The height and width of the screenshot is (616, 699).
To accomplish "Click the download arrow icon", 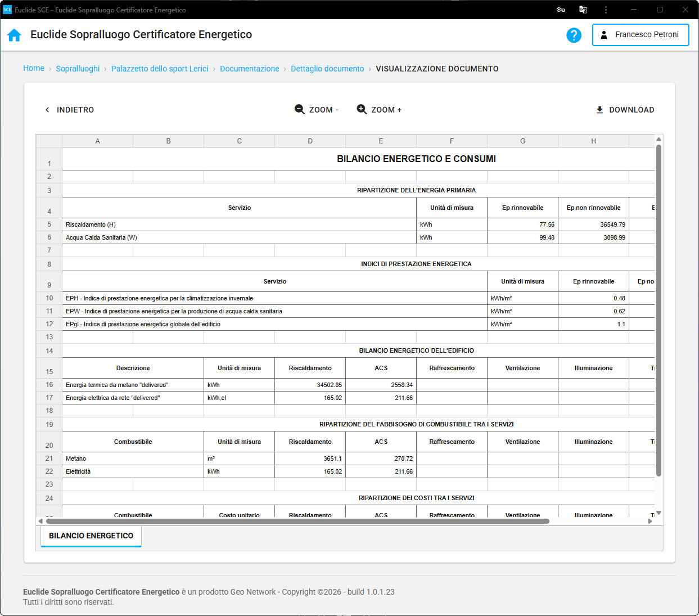I will 599,110.
